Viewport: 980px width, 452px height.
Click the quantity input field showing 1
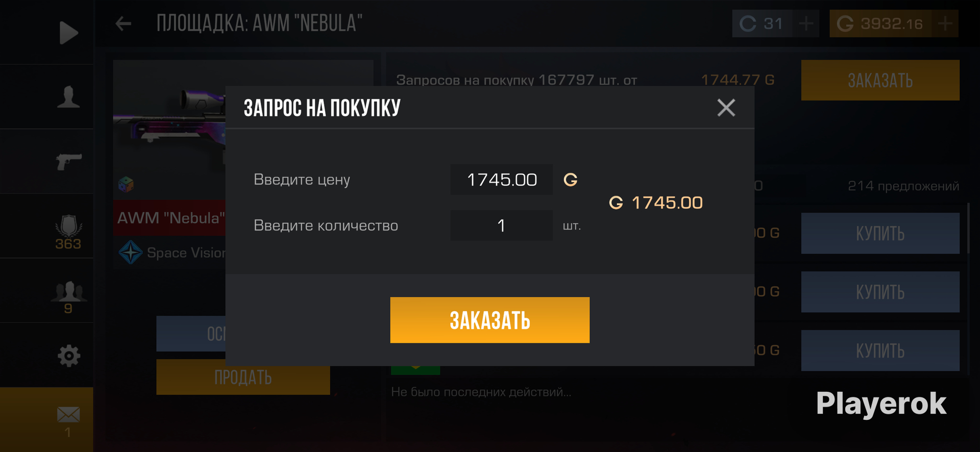501,225
